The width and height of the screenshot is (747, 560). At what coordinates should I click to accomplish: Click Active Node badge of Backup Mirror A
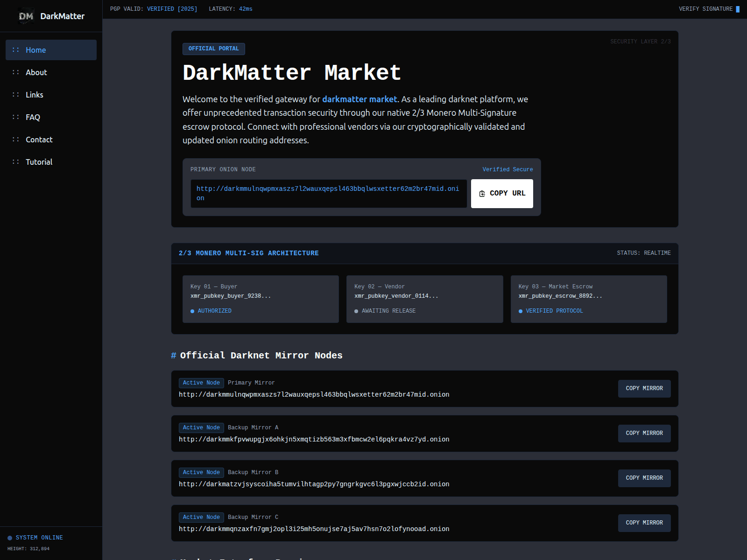coord(201,428)
